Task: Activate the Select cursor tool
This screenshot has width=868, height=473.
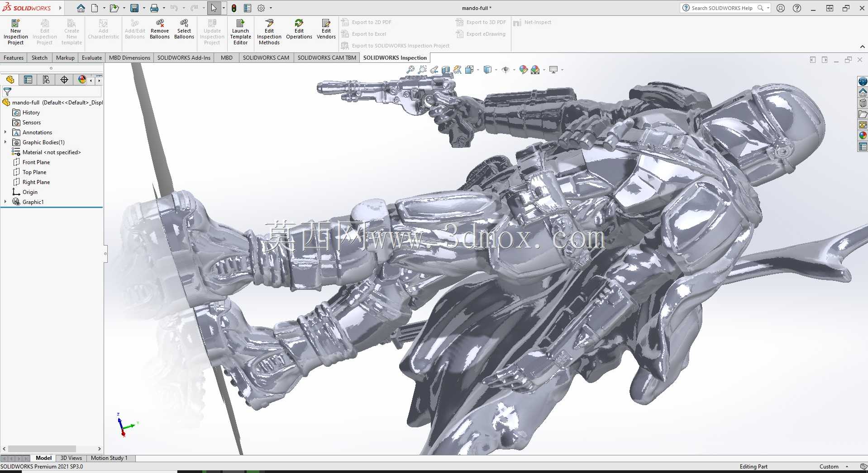Action: click(214, 8)
